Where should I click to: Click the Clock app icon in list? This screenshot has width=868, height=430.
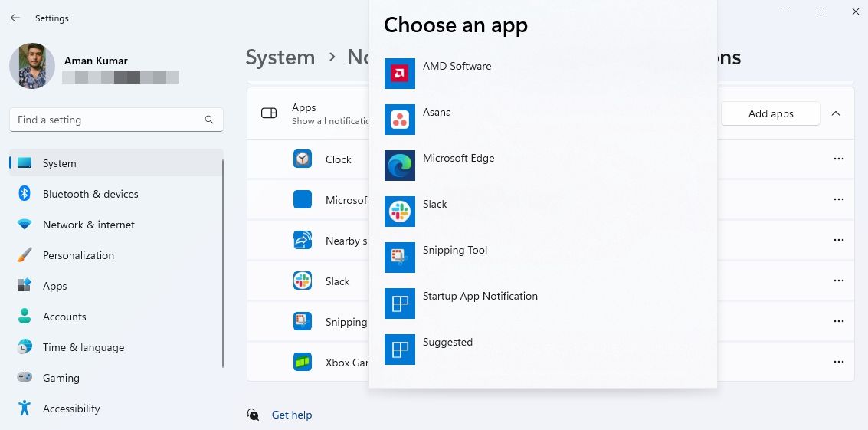(x=303, y=159)
